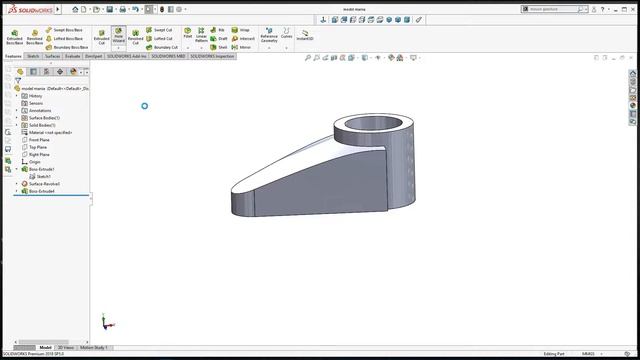Viewport: 640px width, 360px height.
Task: Open the Hole Wizard tool
Action: click(119, 35)
